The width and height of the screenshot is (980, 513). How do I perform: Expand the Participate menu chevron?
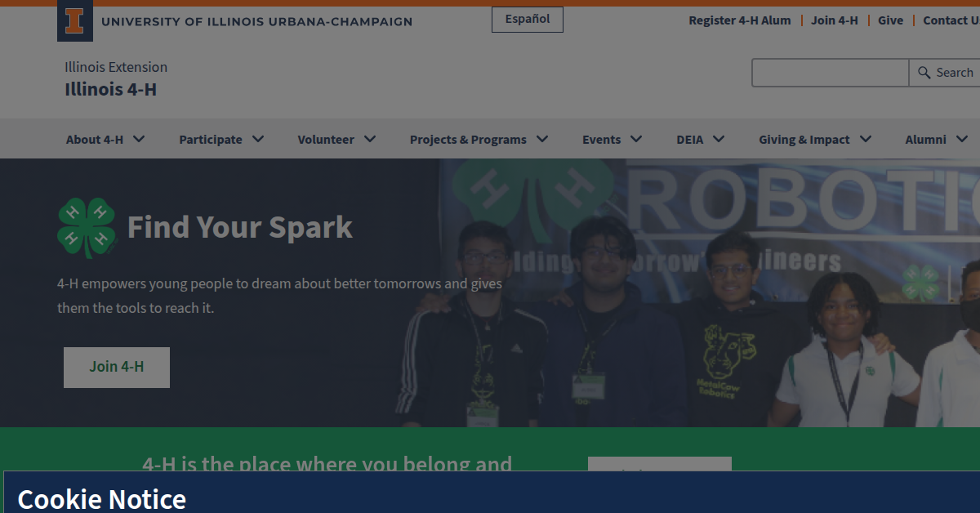coord(258,139)
